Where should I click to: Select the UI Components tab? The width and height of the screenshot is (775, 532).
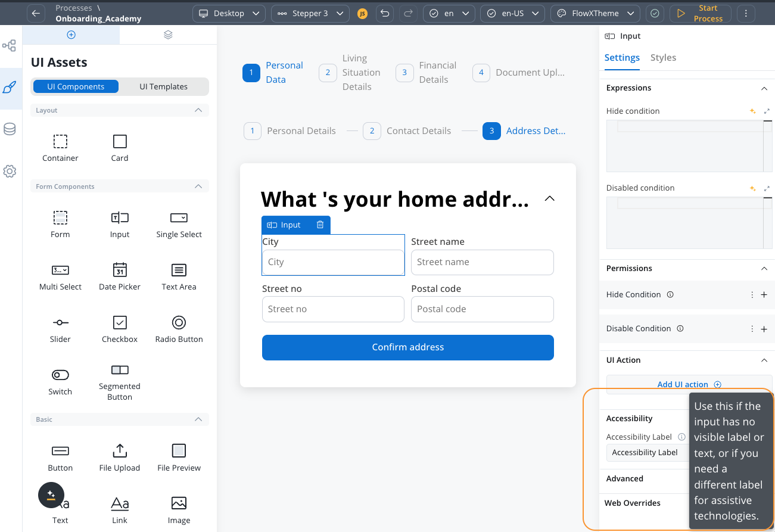point(76,86)
